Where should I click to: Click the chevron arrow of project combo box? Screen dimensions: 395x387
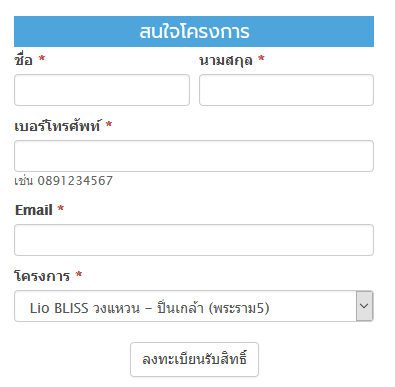[x=364, y=306]
